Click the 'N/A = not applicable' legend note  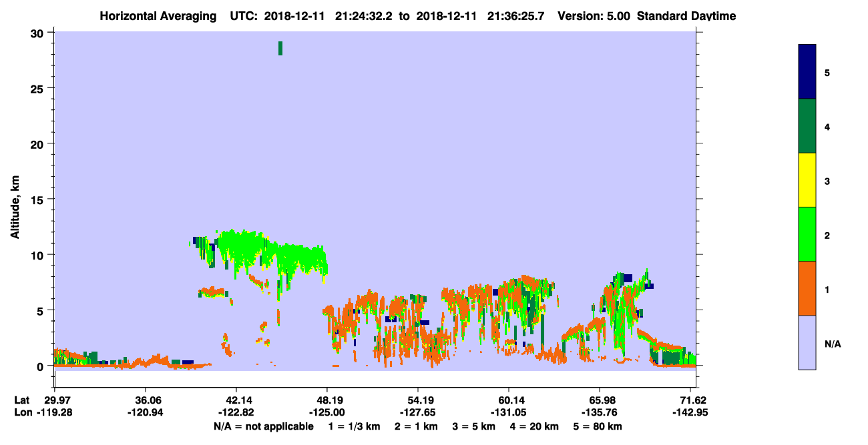(263, 426)
